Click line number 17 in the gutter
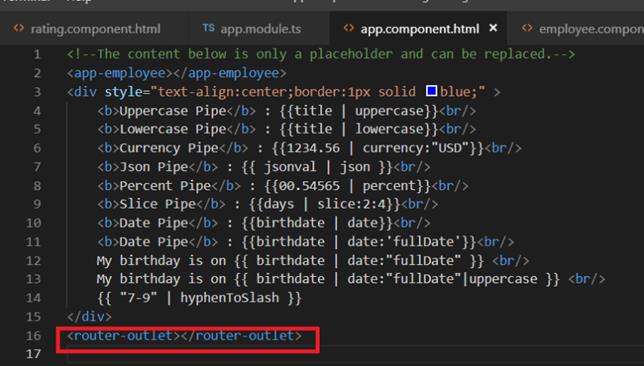Viewport: 644px width, 366px height. tap(33, 354)
